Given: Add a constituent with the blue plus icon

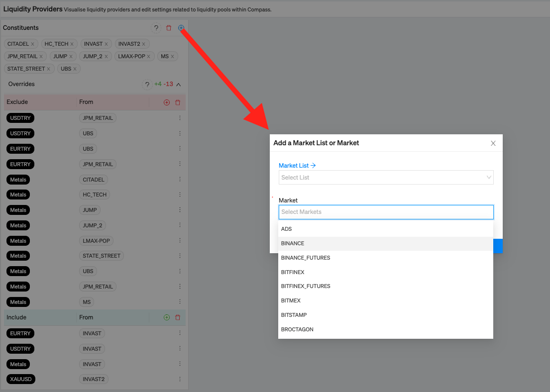Looking at the screenshot, I should click(181, 28).
